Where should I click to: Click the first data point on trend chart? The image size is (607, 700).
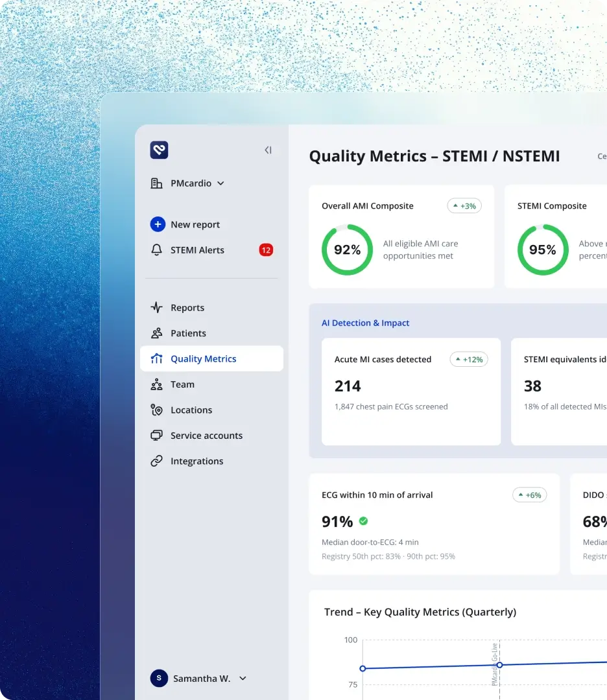click(363, 668)
